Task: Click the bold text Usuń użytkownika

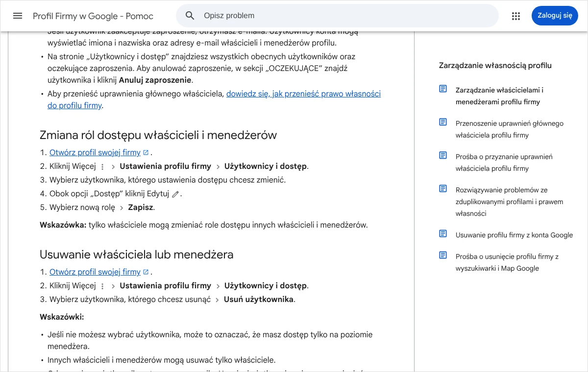Action: coord(259,300)
